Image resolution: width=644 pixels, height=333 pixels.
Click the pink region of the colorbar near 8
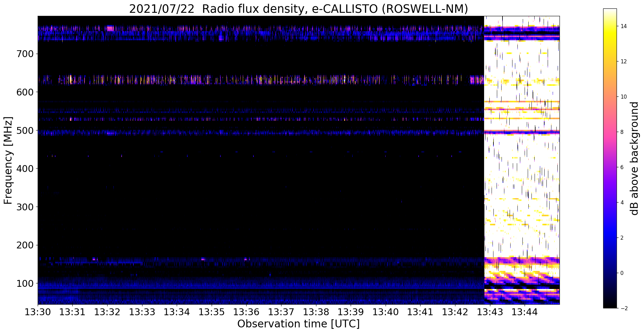coord(610,132)
